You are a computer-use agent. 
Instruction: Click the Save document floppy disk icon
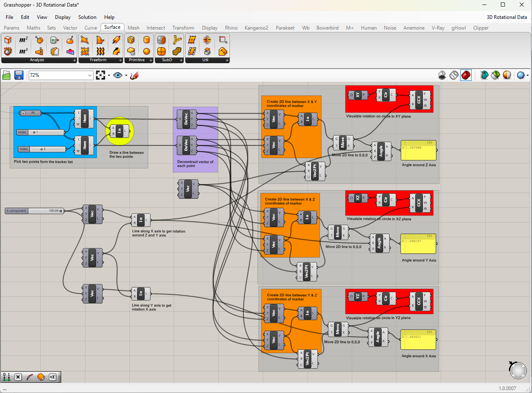(18, 75)
